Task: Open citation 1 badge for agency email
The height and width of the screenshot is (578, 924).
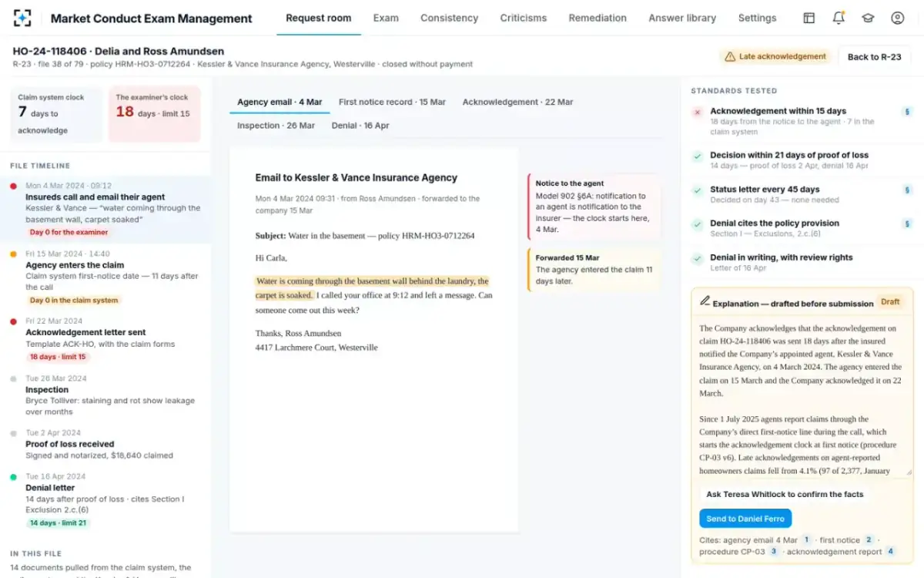Action: tap(806, 540)
